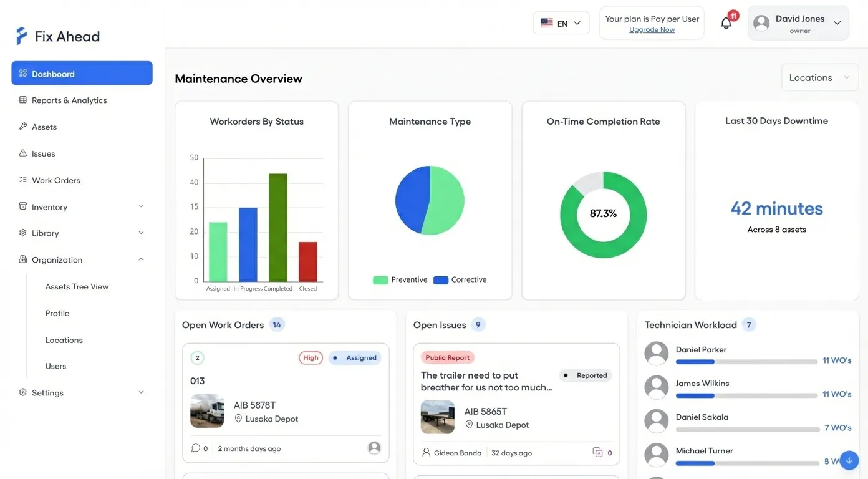The image size is (868, 479).
Task: Select Assets Tree View under Organization
Action: pos(76,286)
